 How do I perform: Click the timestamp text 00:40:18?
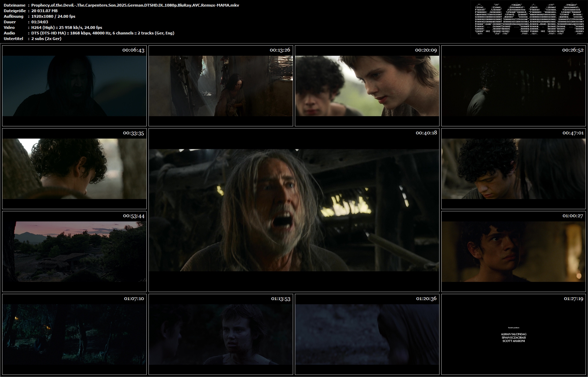(x=426, y=133)
